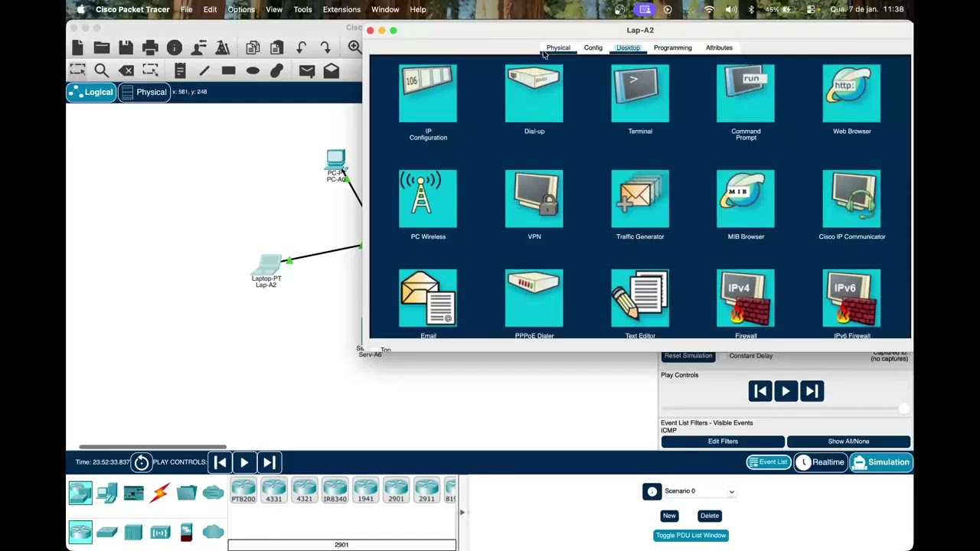Click Toggle PDU List Window button
The width and height of the screenshot is (980, 551).
[x=691, y=536]
